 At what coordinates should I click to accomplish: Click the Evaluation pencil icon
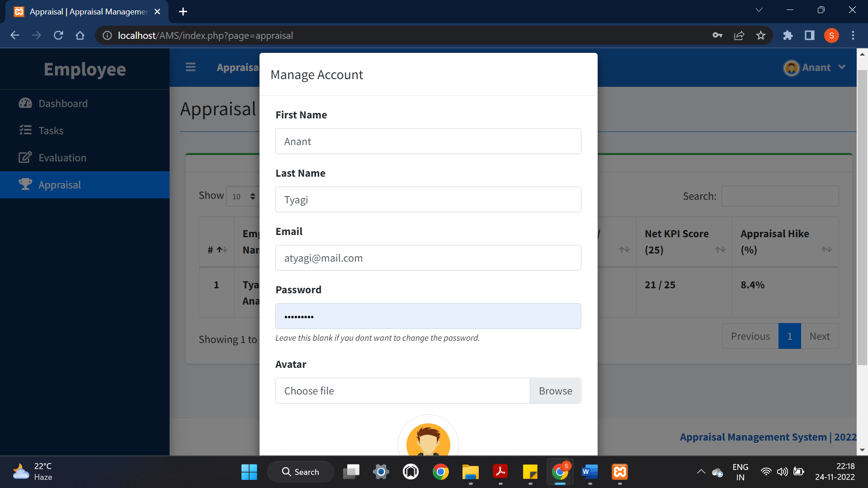pos(26,157)
